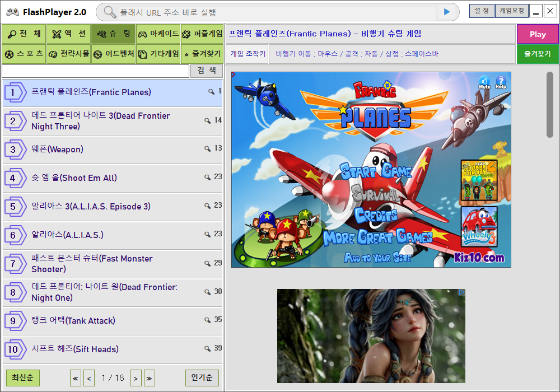Click the right panel vertical scrollbar
The width and height of the screenshot is (560, 392).
(550, 104)
